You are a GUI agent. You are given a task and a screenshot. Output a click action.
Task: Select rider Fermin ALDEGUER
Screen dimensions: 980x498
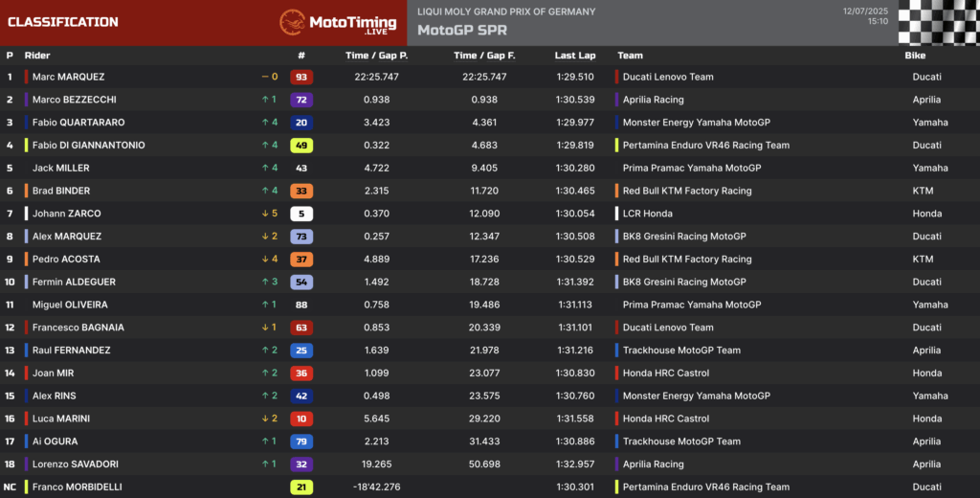click(74, 282)
